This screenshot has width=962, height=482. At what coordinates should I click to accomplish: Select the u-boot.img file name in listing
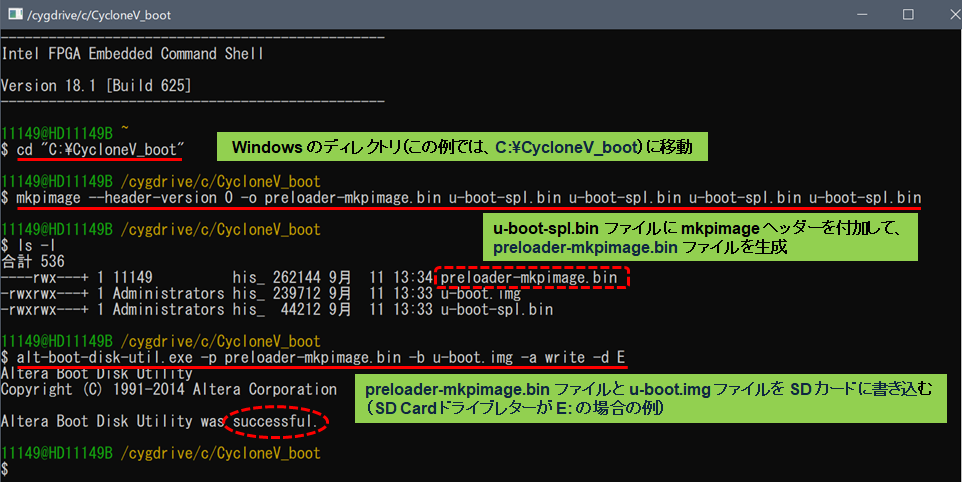[480, 293]
